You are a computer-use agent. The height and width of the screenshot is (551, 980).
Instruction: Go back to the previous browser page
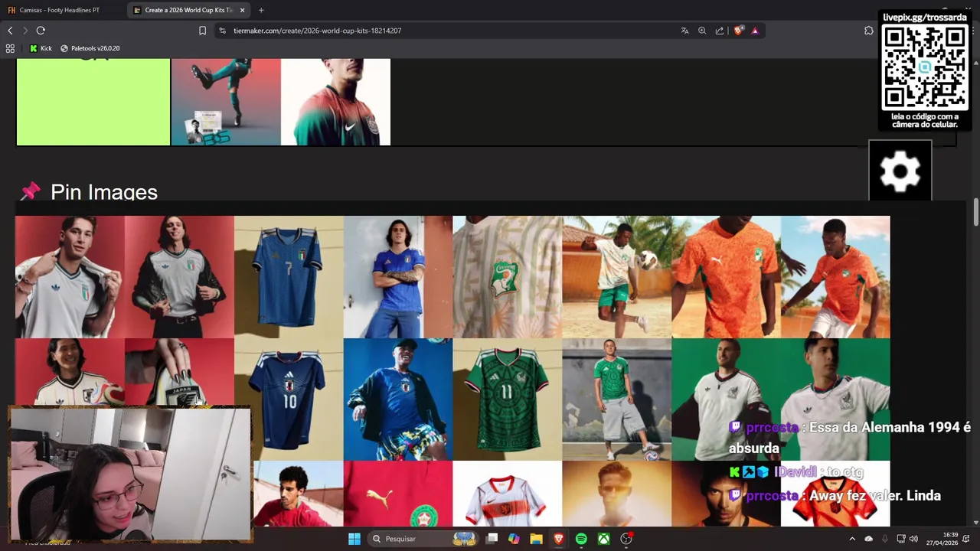tap(10, 31)
